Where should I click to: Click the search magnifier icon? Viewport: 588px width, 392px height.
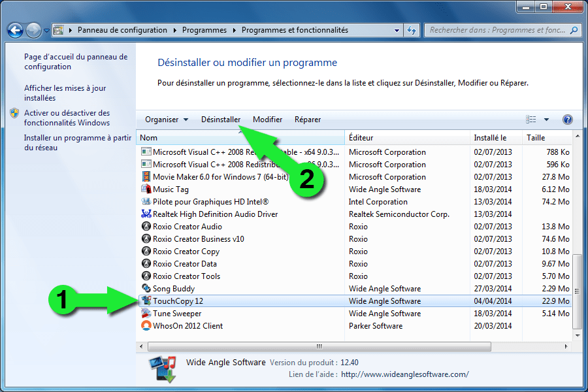[x=574, y=30]
